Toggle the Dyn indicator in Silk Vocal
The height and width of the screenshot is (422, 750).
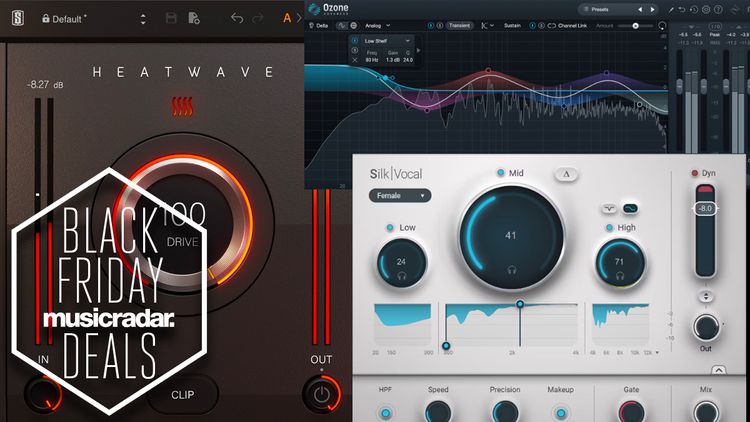click(x=695, y=173)
